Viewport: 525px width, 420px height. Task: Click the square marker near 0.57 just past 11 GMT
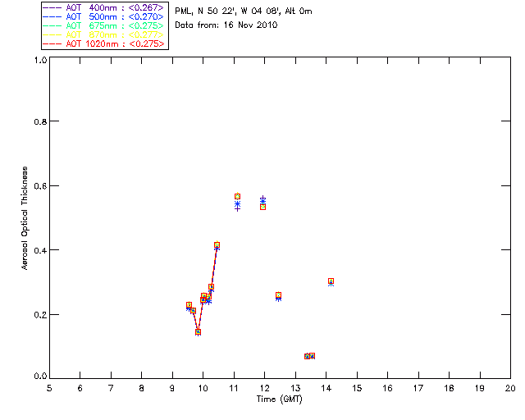[x=237, y=197]
